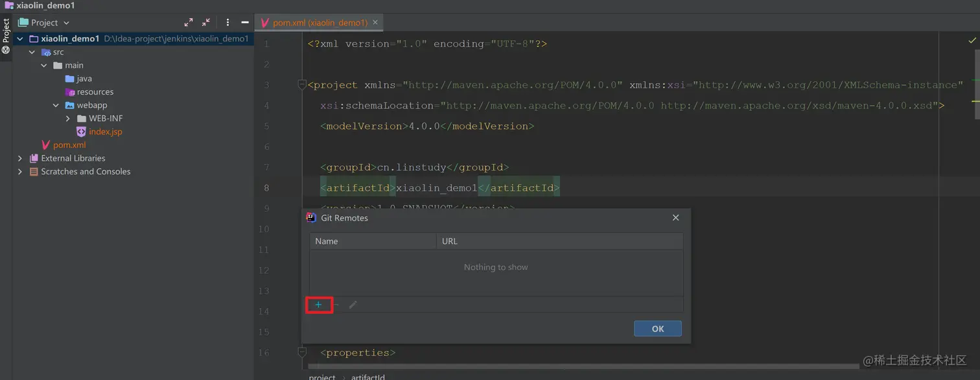
Task: Select the webapp folder icon
Action: (69, 105)
